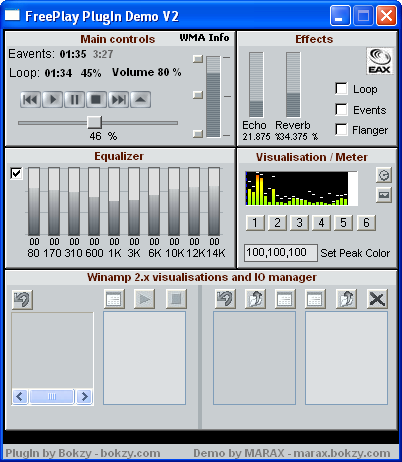
Task: Click the left arrow of the list scrollbar
Action: click(20, 397)
